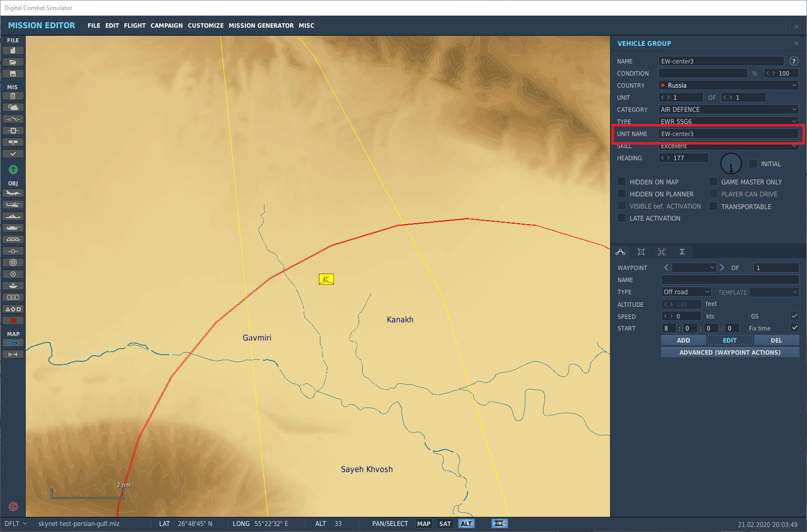
Task: Open Advanced Waypoint Actions
Action: (730, 352)
